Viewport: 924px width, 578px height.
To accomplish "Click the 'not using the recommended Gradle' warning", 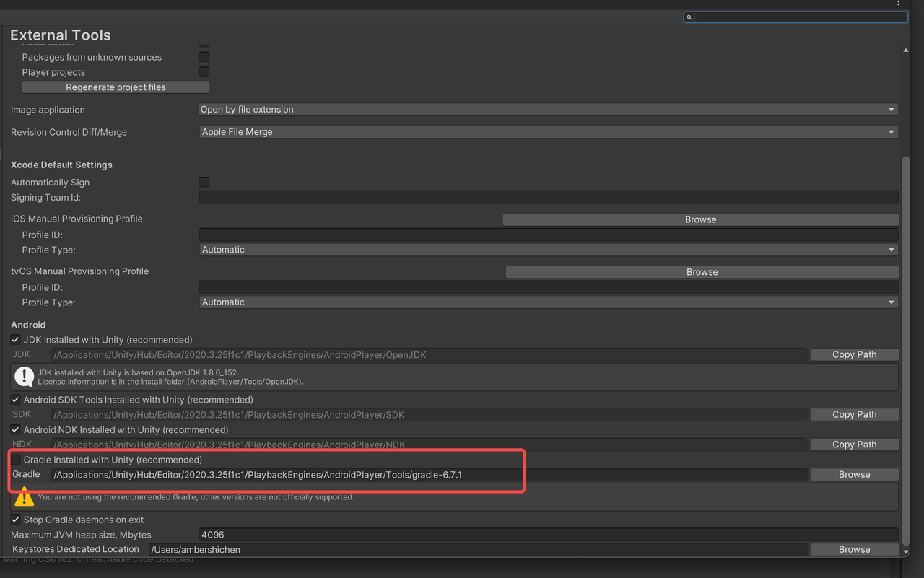I will (196, 497).
